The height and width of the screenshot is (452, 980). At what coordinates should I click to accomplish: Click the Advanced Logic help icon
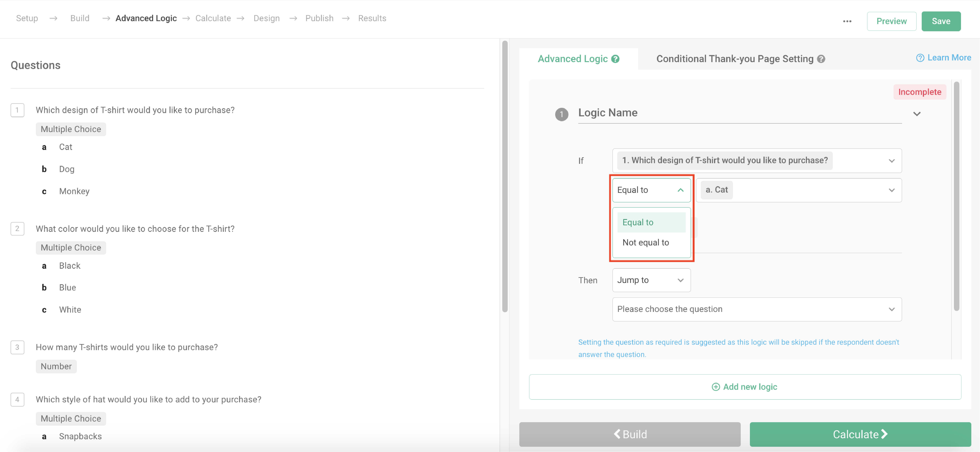615,59
